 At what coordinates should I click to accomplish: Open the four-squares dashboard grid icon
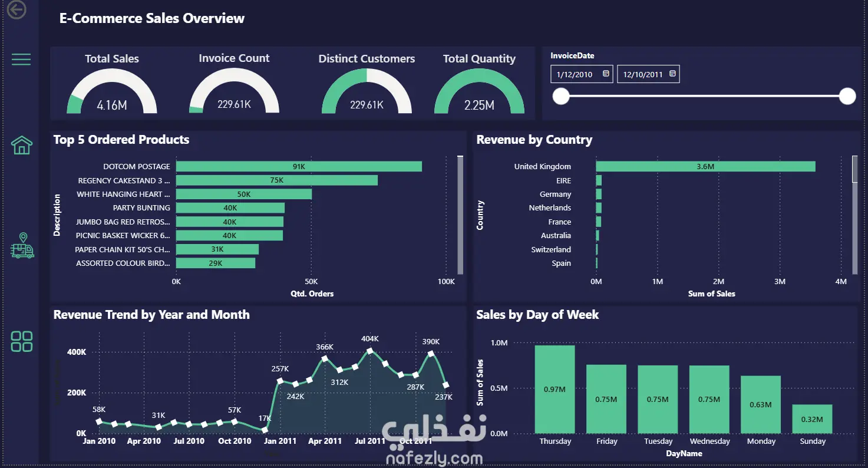(x=22, y=341)
